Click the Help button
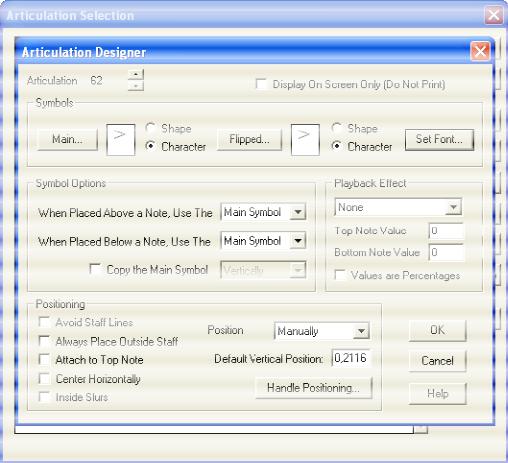This screenshot has width=508, height=463. (437, 394)
